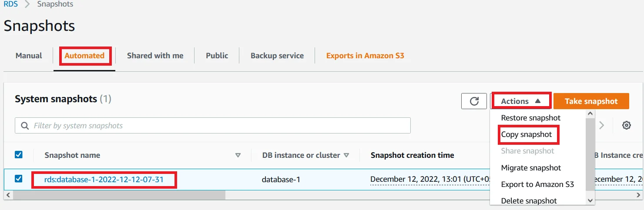Click the search magnifier icon
The image size is (644, 210).
pyautogui.click(x=24, y=126)
